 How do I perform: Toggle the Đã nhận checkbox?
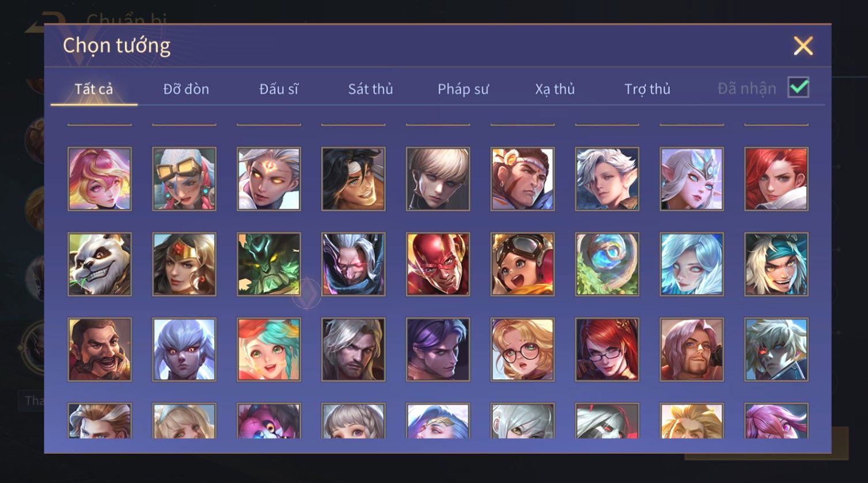(798, 88)
